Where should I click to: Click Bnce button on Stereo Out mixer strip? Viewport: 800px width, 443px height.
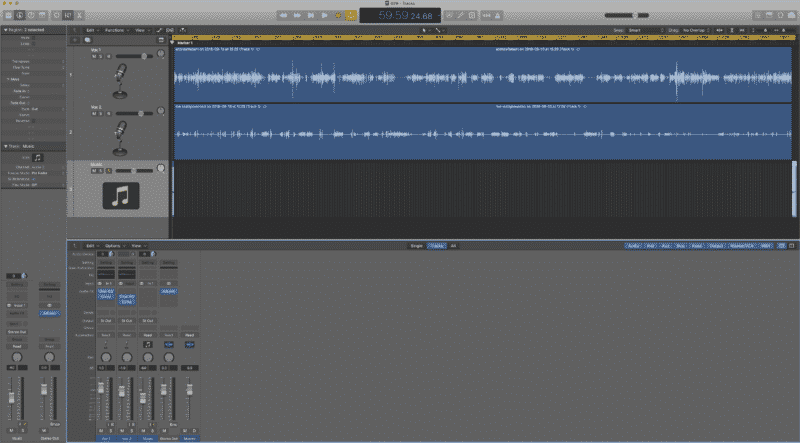[173, 425]
